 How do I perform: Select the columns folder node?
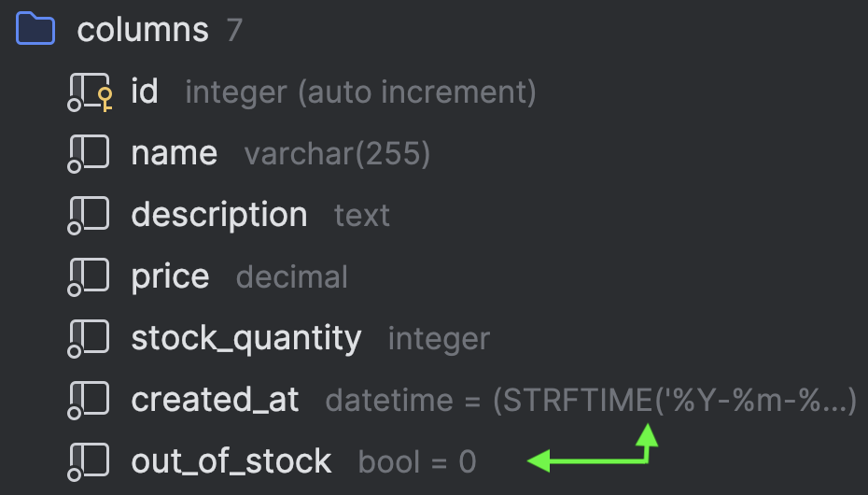(143, 30)
